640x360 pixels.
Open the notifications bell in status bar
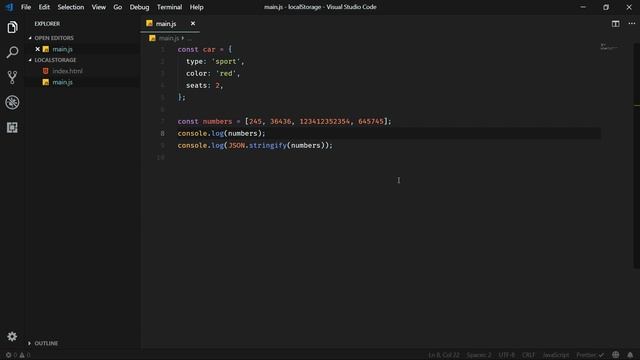pos(630,355)
